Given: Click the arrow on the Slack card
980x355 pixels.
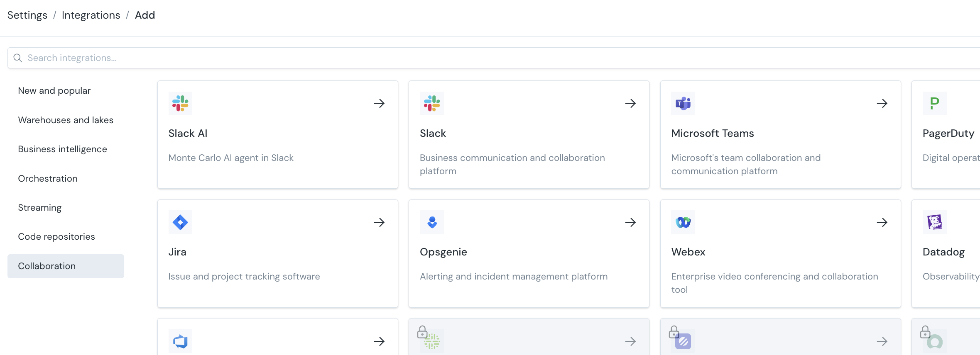Looking at the screenshot, I should (x=630, y=103).
